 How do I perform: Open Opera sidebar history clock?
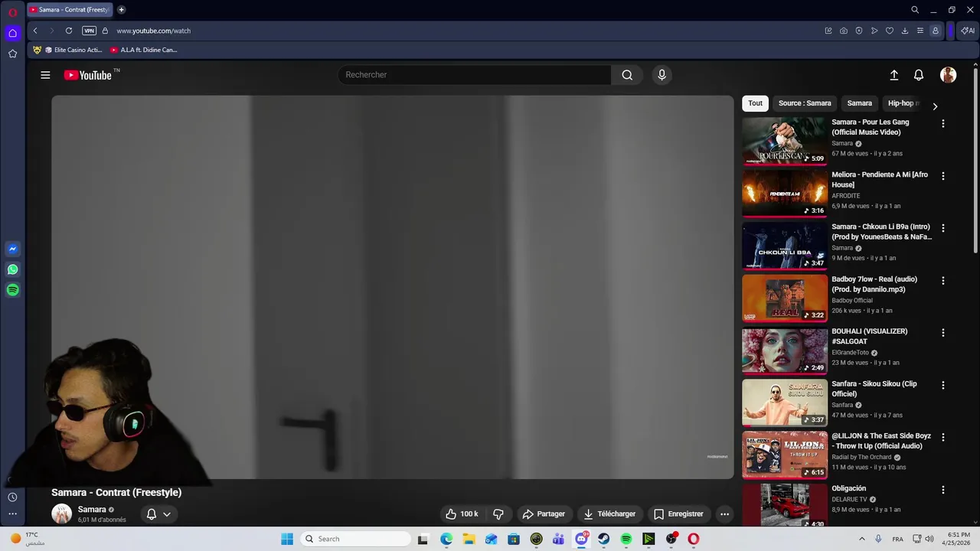pyautogui.click(x=12, y=497)
